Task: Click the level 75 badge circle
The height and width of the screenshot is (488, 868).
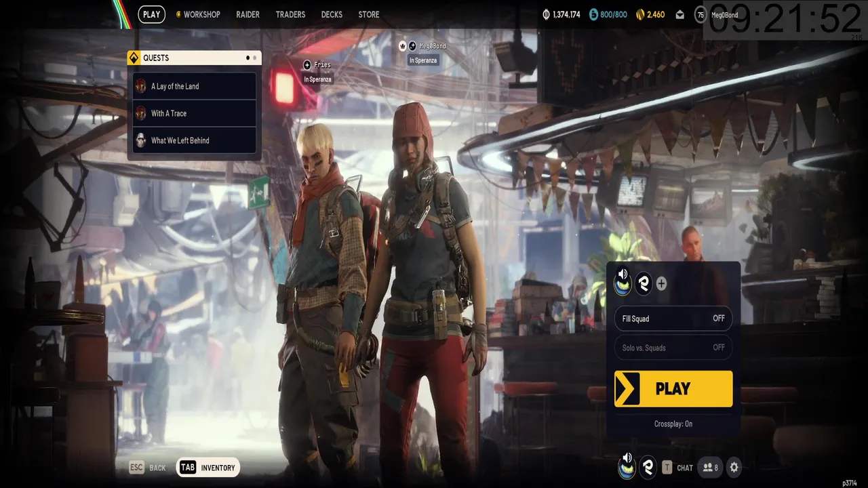Action: point(701,15)
